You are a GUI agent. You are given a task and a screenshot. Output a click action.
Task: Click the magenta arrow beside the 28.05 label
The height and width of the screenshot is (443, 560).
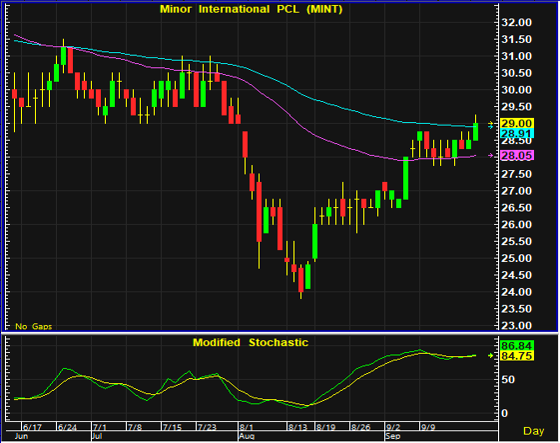[491, 155]
